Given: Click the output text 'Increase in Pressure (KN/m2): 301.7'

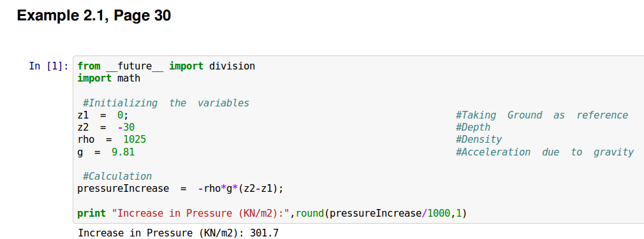Looking at the screenshot, I should pos(178,233).
